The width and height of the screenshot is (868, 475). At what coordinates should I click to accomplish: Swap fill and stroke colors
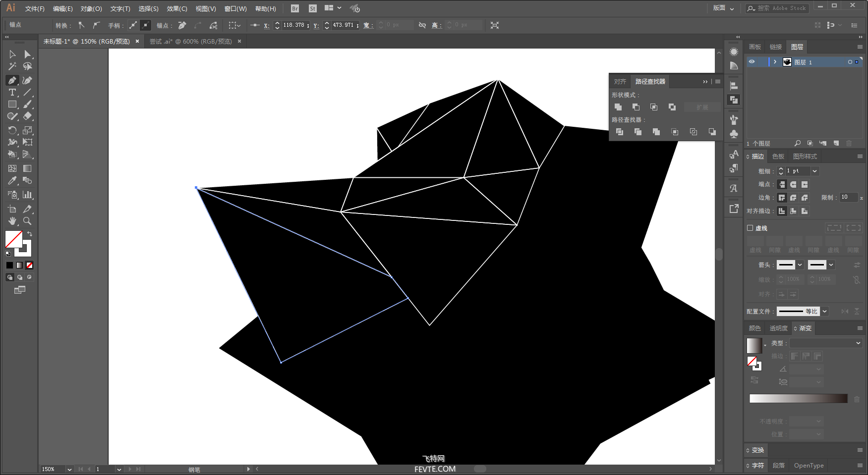(30, 234)
